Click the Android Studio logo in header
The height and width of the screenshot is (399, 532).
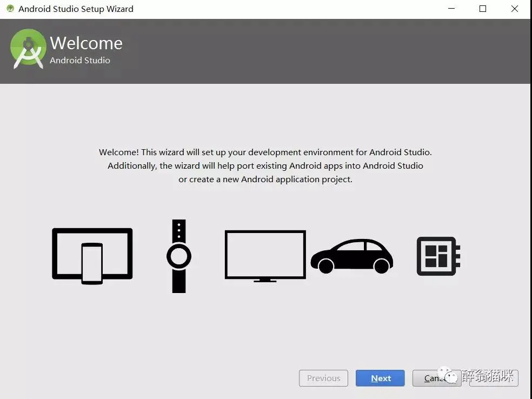point(28,49)
